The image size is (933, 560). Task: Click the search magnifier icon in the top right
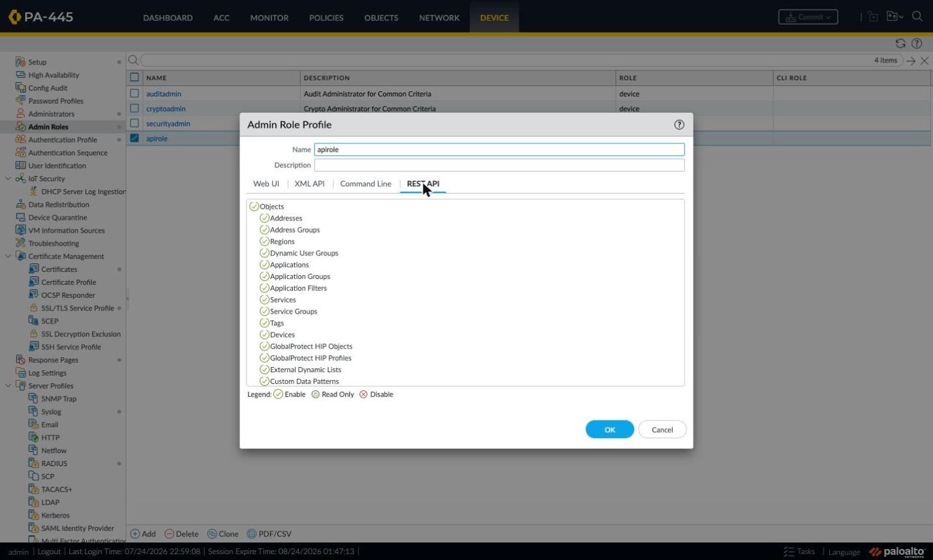point(917,17)
